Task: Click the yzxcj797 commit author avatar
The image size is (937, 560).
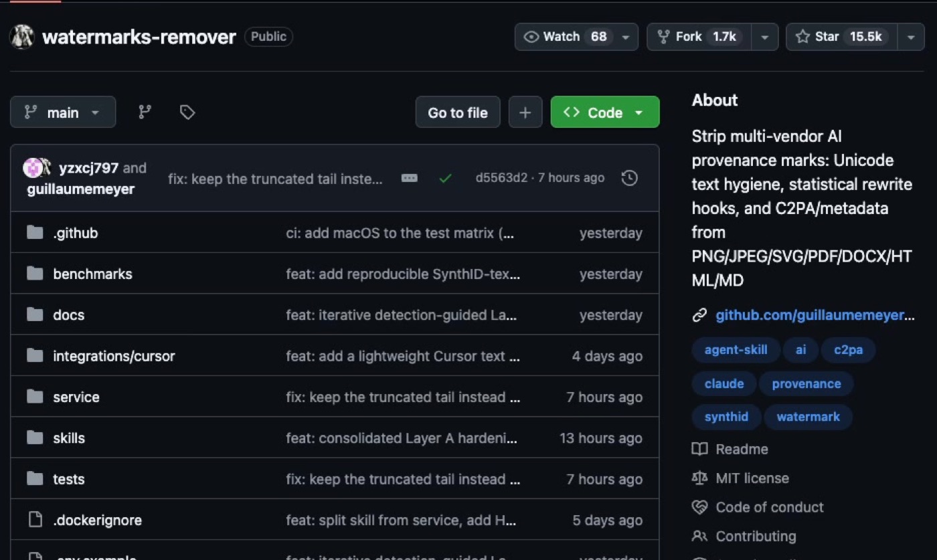Action: [32, 168]
